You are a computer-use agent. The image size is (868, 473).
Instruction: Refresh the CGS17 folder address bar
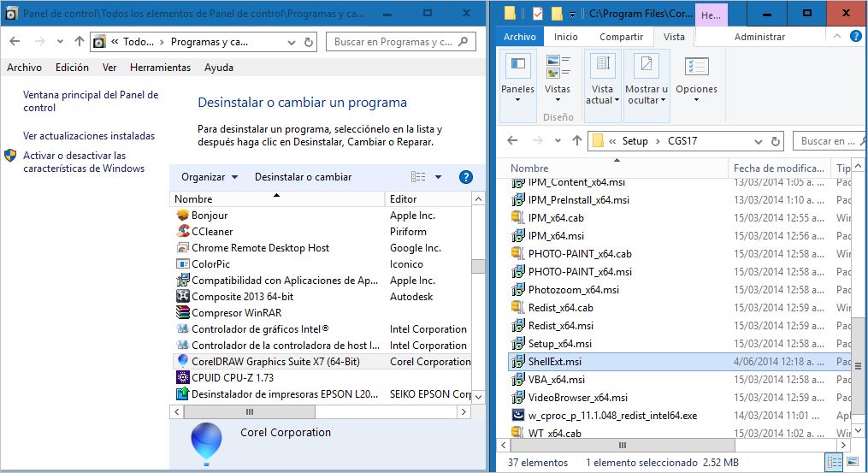point(776,141)
